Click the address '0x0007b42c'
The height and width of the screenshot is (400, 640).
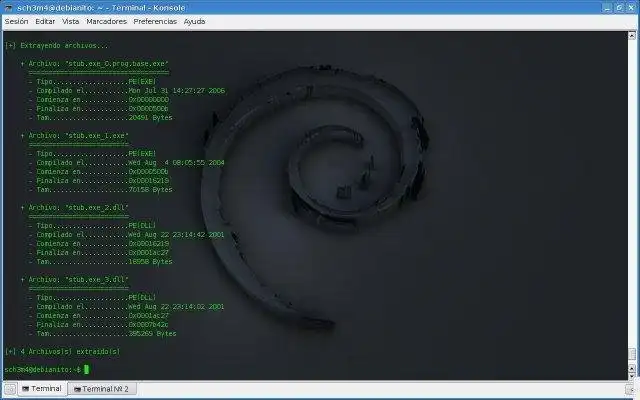[x=149, y=324]
